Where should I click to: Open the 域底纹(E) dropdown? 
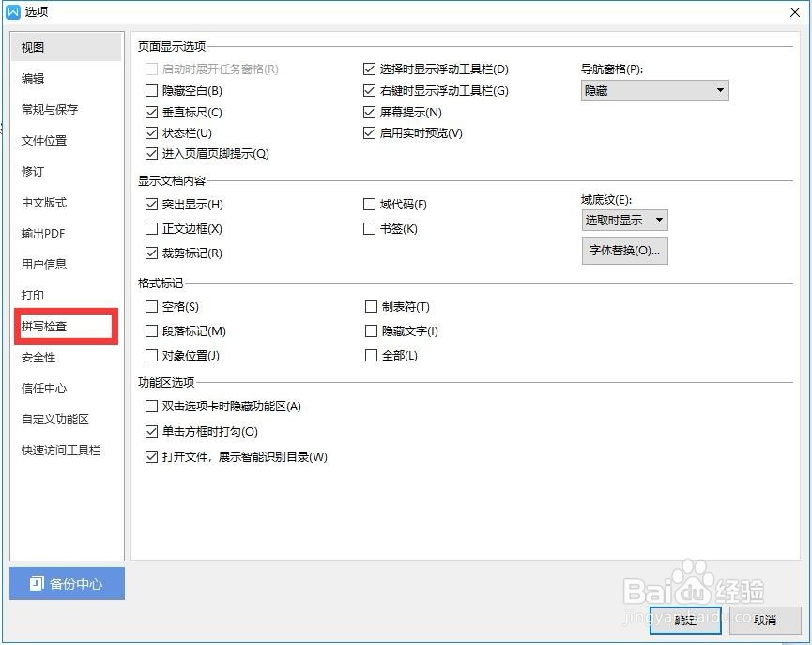pyautogui.click(x=624, y=221)
